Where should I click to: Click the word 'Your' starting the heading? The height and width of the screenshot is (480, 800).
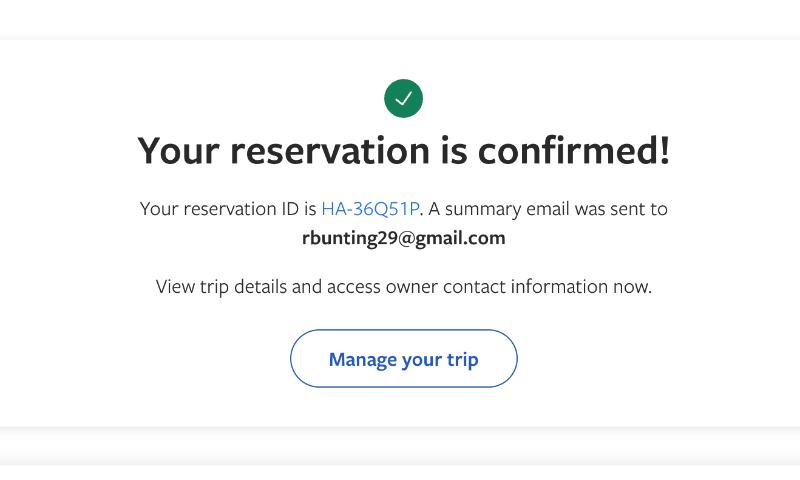(x=177, y=151)
